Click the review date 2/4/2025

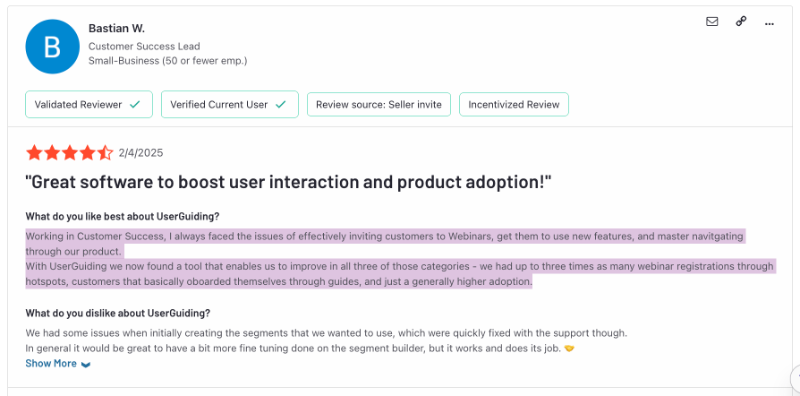(141, 153)
